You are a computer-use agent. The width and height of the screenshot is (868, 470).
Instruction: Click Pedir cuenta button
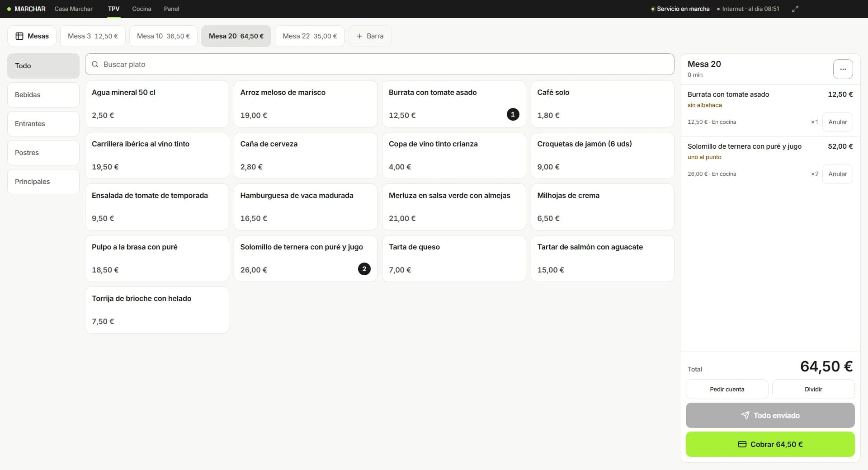point(727,389)
